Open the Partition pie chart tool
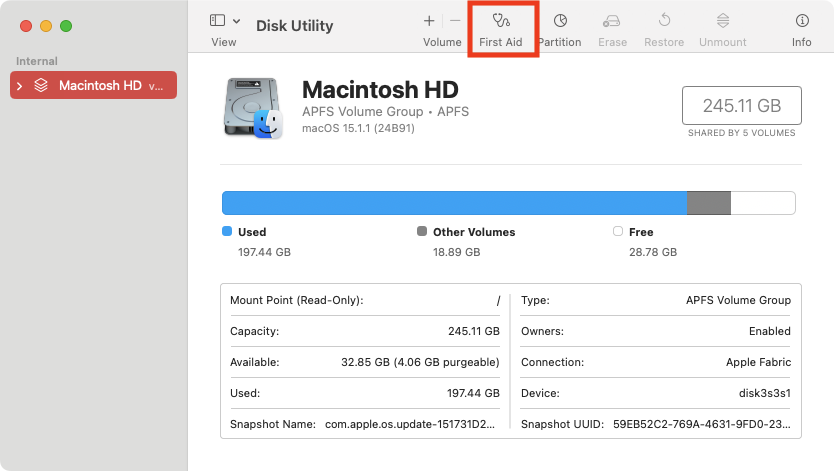Viewport: 834px width, 471px height. tap(560, 21)
